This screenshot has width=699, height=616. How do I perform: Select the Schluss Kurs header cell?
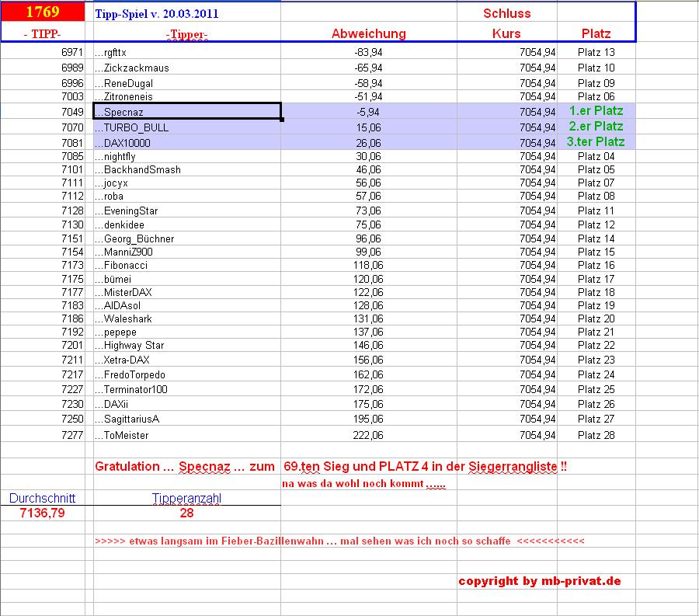(507, 23)
